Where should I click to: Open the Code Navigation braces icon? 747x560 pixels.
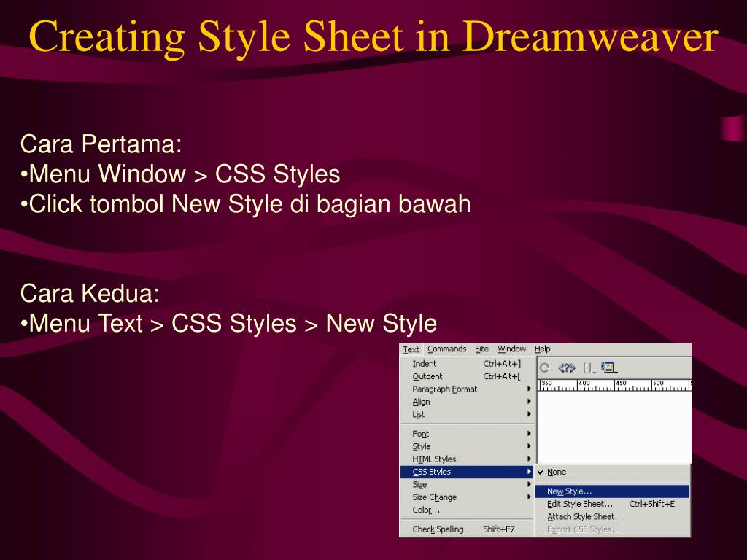click(x=589, y=367)
